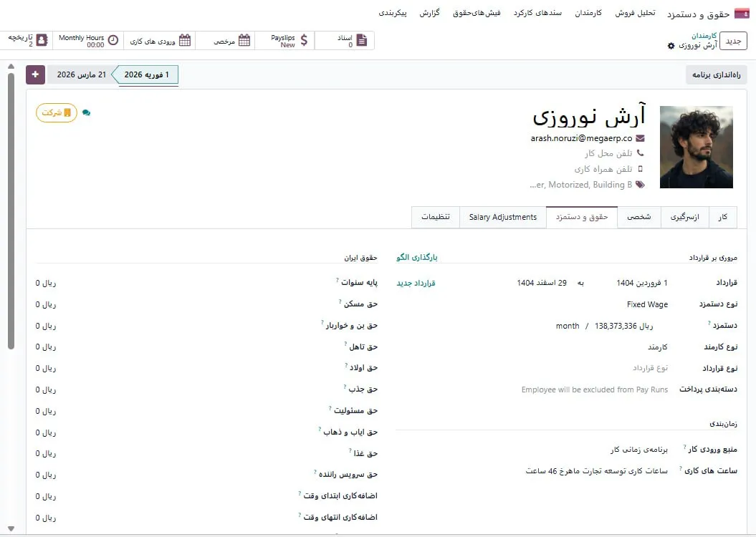Image resolution: width=756 pixels, height=537 pixels.
Task: Click the phone icon for تلفن محل کار
Action: click(x=641, y=153)
